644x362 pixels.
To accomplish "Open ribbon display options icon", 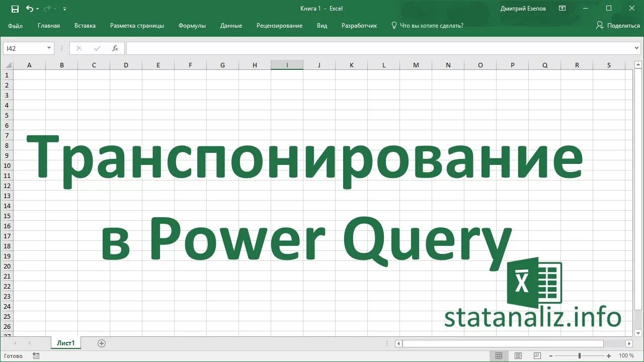I will 562,9.
